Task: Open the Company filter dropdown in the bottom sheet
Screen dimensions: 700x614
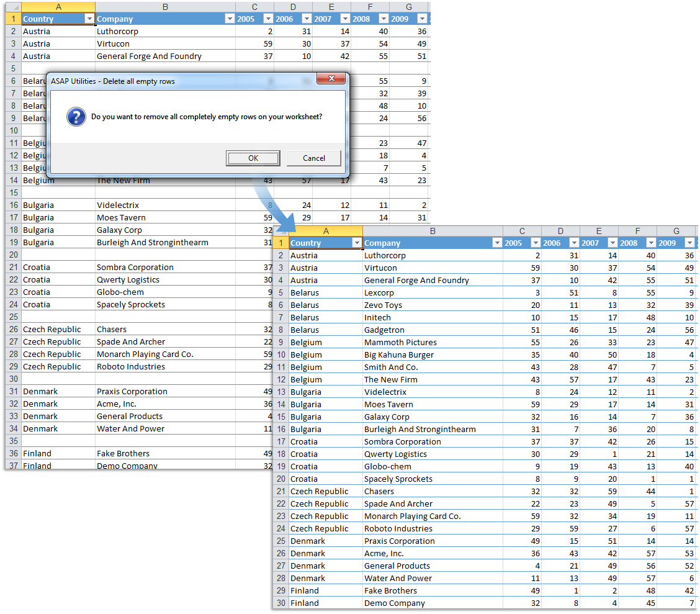Action: 497,243
